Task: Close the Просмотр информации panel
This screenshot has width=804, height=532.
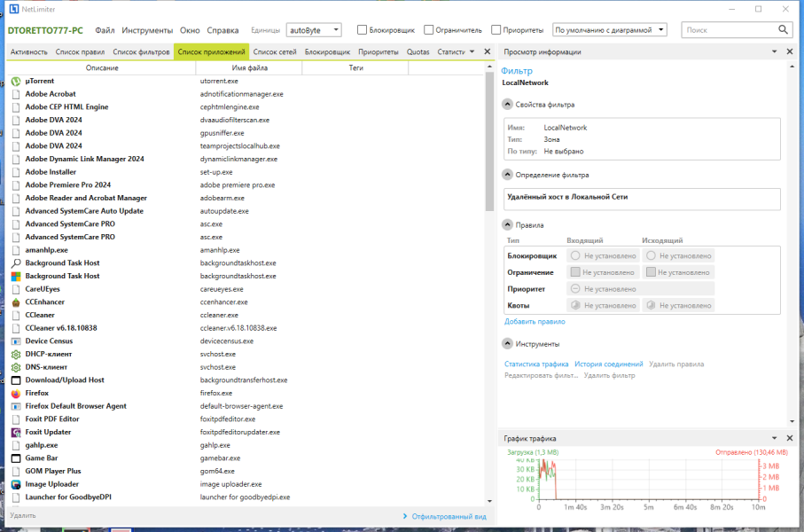Action: coord(790,51)
